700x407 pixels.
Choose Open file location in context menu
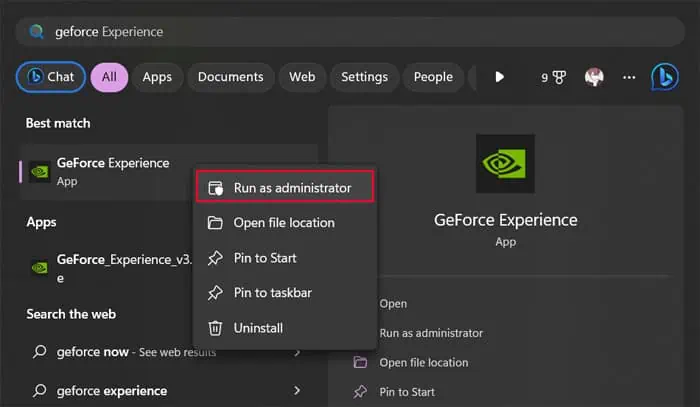285,223
